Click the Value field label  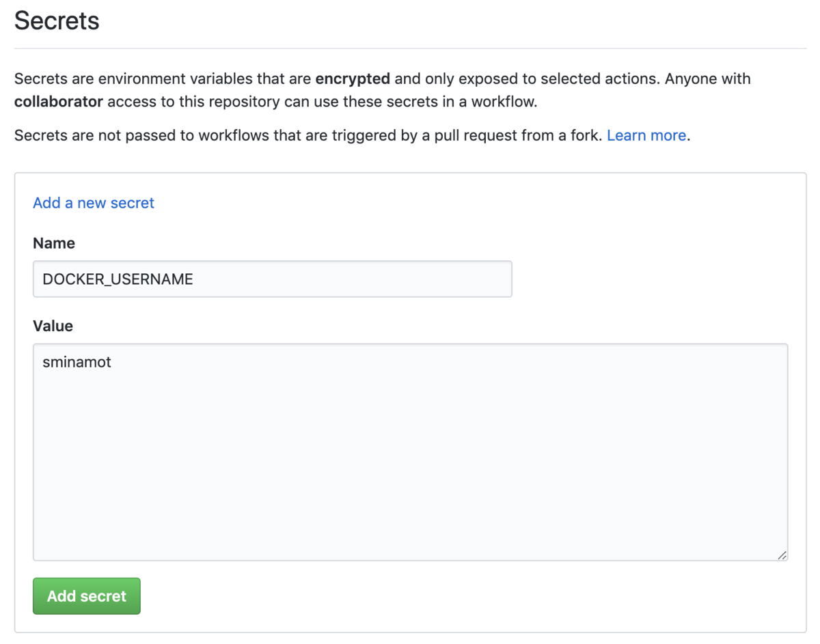[x=53, y=326]
